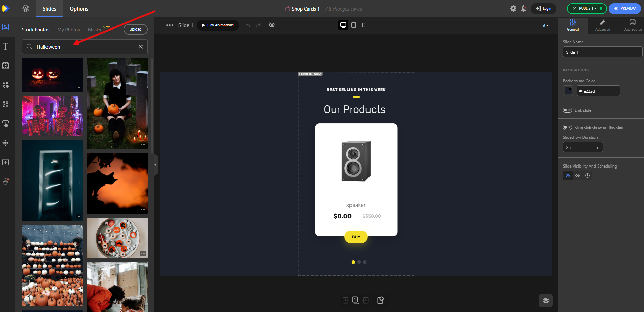Open the Stock Photos tab
644x312 pixels.
point(36,30)
